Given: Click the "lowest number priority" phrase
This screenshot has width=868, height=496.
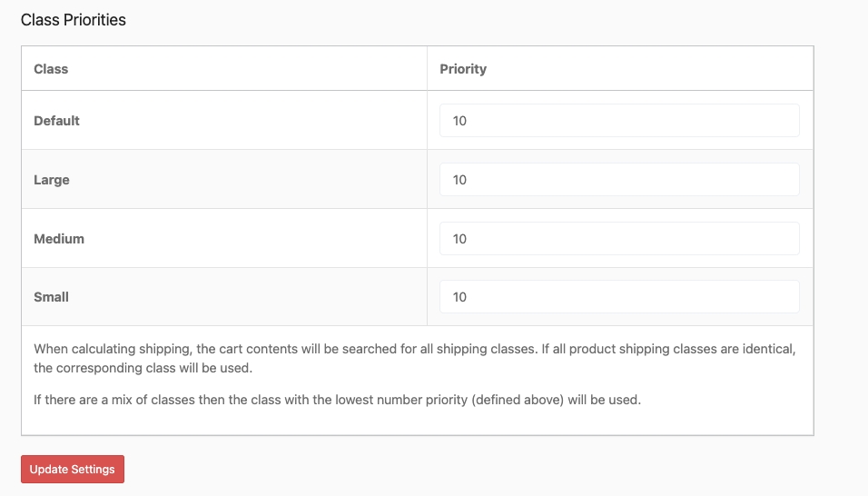Looking at the screenshot, I should 400,400.
